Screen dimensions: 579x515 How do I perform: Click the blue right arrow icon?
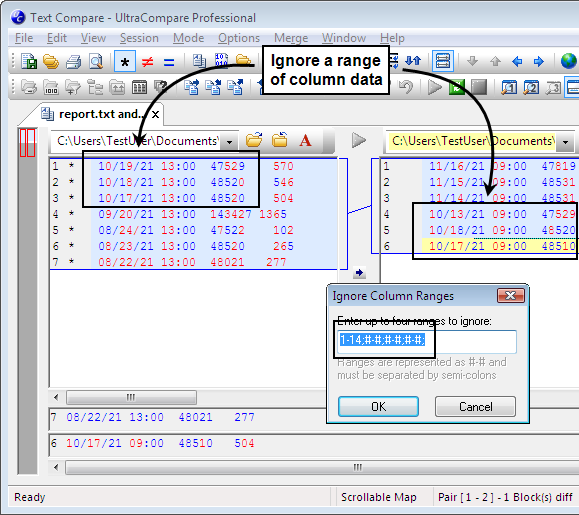tap(539, 61)
